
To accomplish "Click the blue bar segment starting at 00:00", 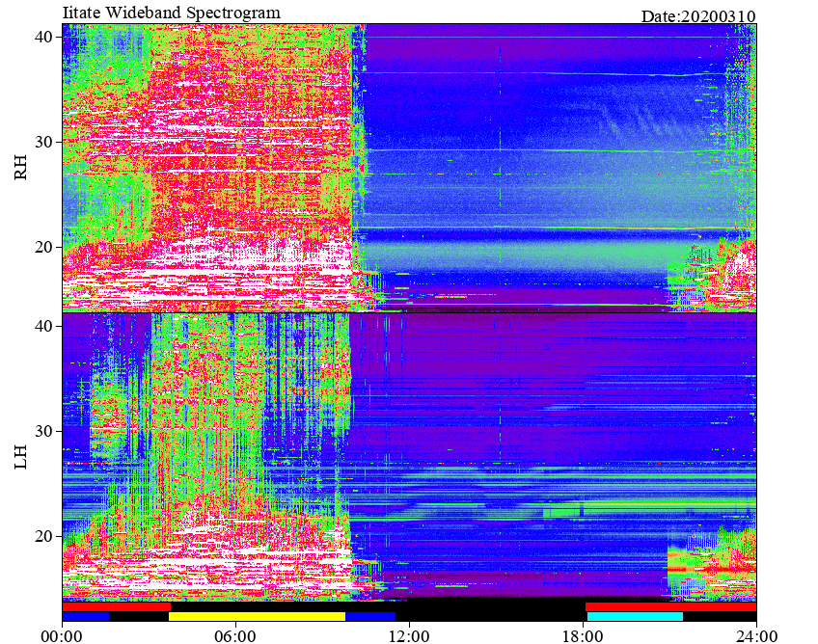I will (86, 616).
